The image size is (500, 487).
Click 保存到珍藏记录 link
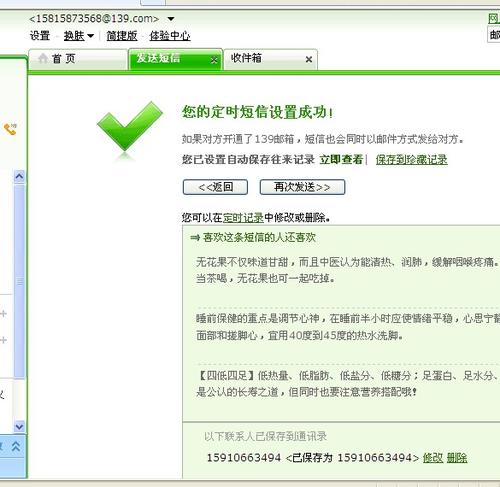[412, 159]
